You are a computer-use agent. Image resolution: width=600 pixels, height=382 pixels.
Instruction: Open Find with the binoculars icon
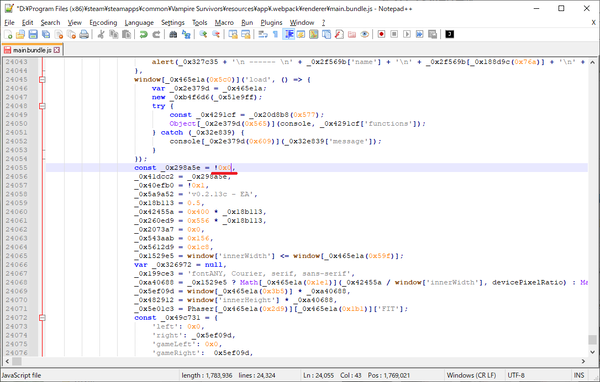click(x=173, y=35)
